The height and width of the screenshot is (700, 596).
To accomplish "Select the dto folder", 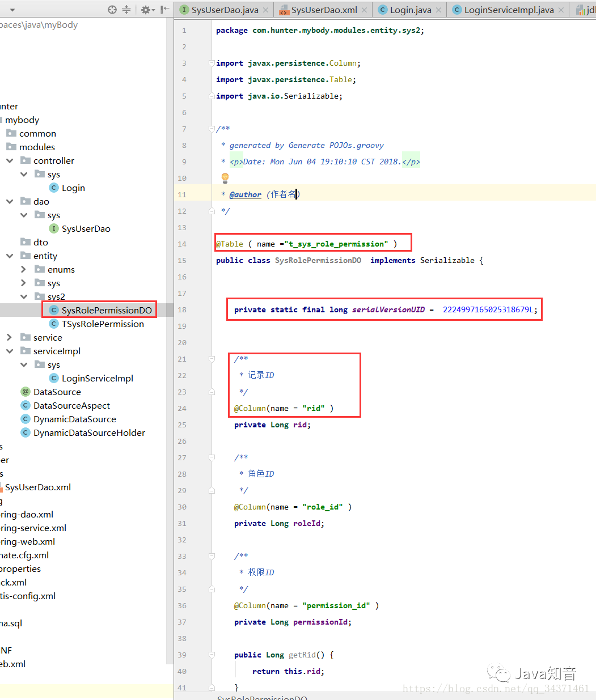I will click(41, 243).
